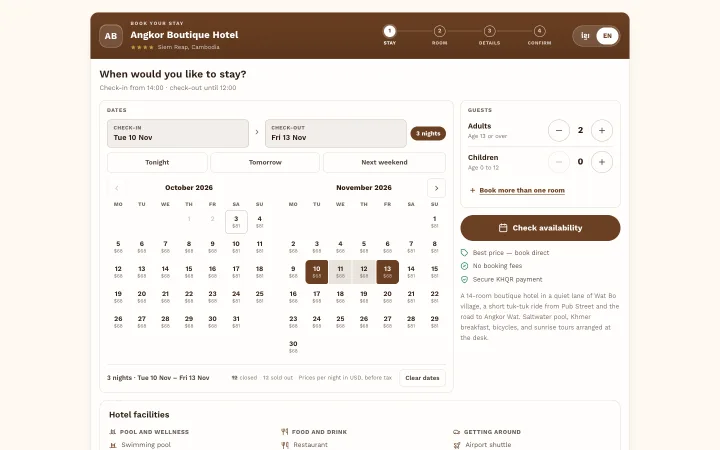Click the Angkor Boutique Hotel title
Screen dimensions: 720x450
[184, 35]
